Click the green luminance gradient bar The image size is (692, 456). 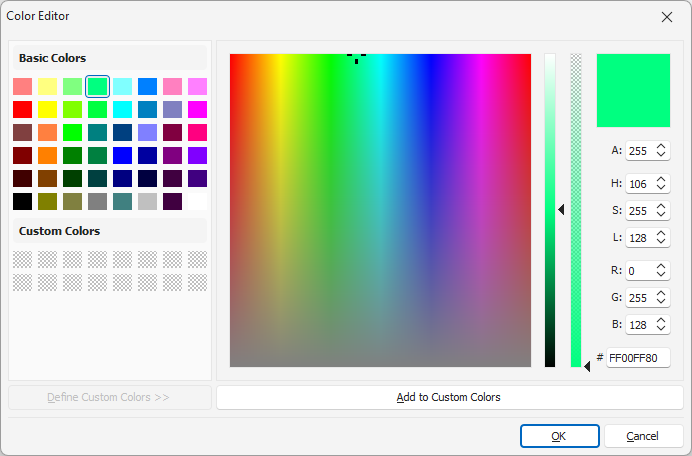point(549,210)
